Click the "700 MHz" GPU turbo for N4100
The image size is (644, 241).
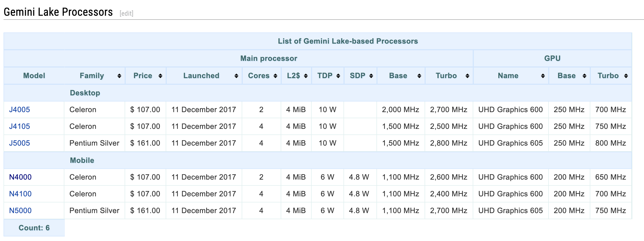pyautogui.click(x=611, y=194)
